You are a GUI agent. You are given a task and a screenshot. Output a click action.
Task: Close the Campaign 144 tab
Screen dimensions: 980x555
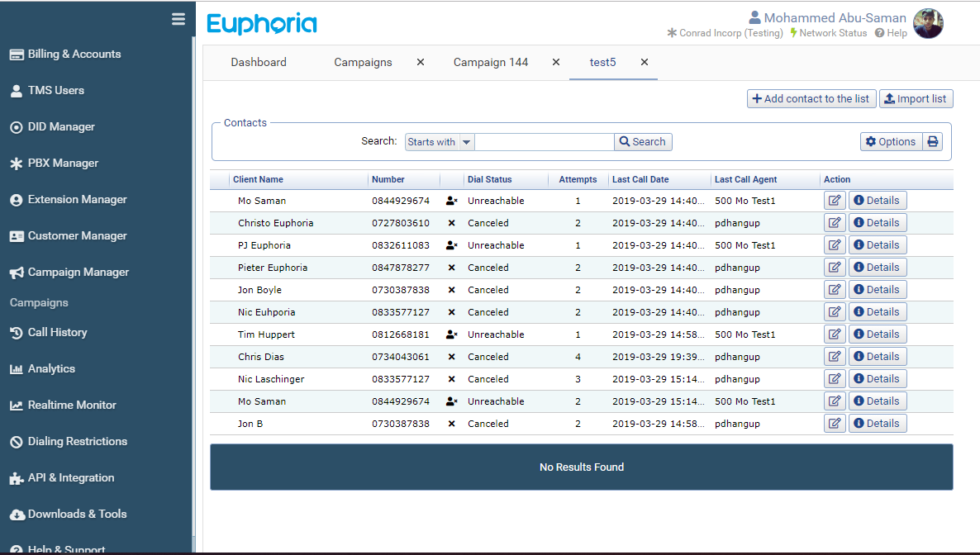pyautogui.click(x=556, y=62)
